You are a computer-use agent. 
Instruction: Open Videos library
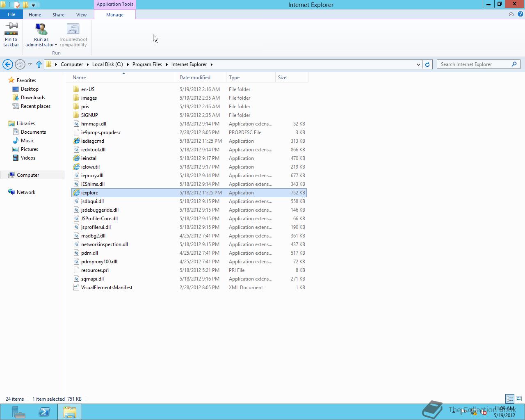[28, 158]
